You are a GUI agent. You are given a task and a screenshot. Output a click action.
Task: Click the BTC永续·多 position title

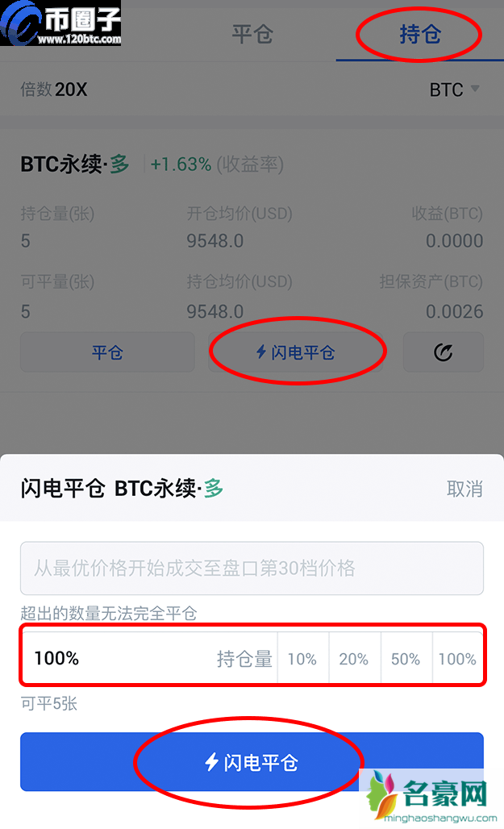[x=75, y=165]
